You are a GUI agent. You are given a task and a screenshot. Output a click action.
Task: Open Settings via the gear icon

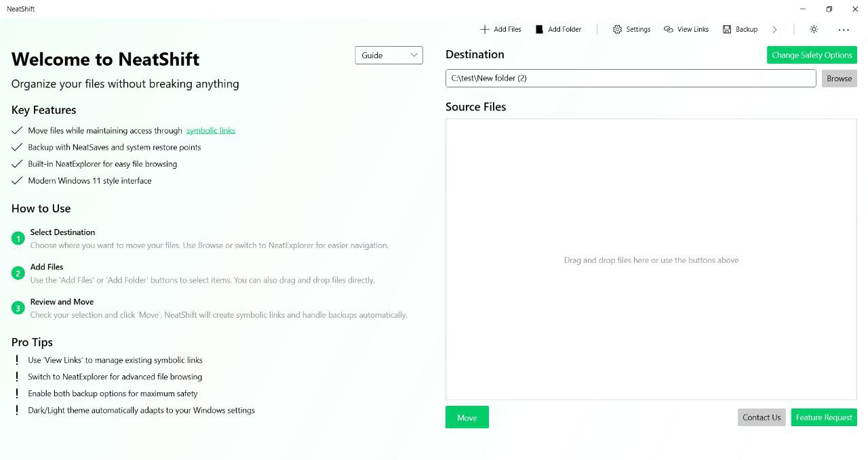pyautogui.click(x=617, y=30)
